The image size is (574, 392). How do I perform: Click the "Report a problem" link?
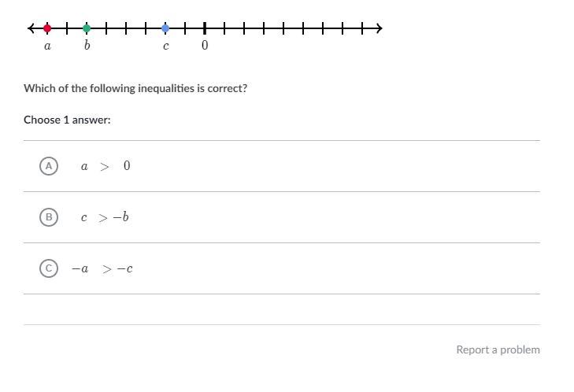coord(498,349)
